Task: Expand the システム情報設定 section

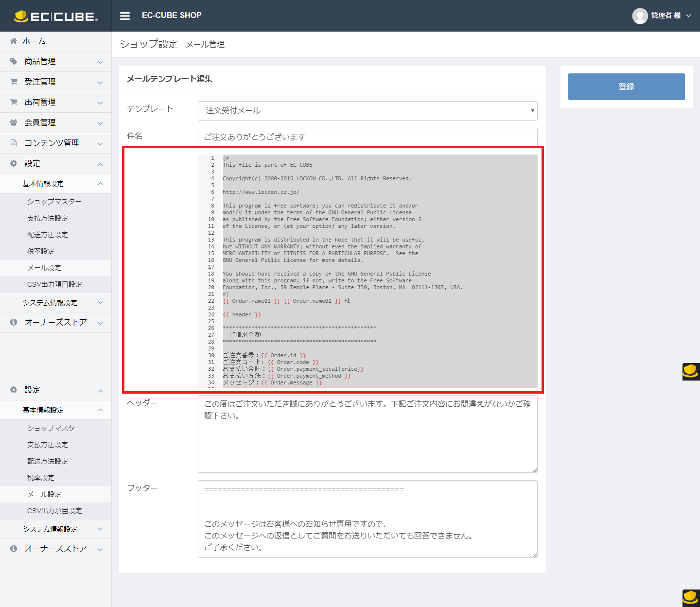Action: (55, 302)
